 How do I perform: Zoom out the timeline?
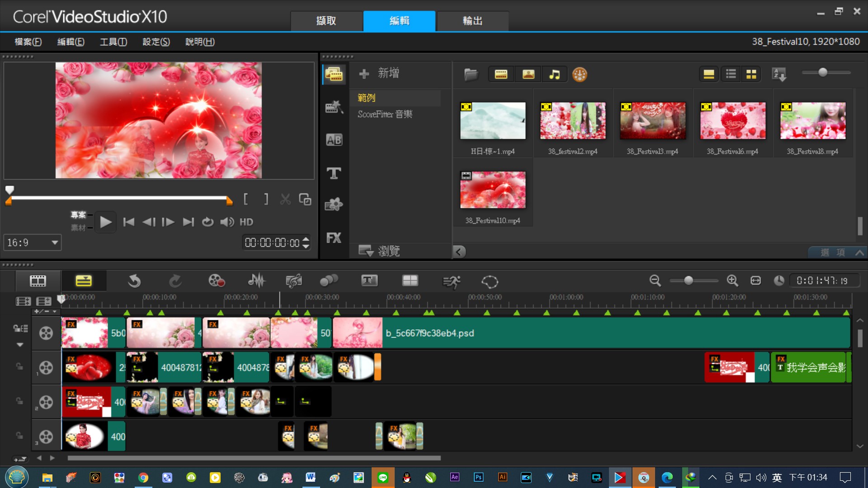[655, 281]
